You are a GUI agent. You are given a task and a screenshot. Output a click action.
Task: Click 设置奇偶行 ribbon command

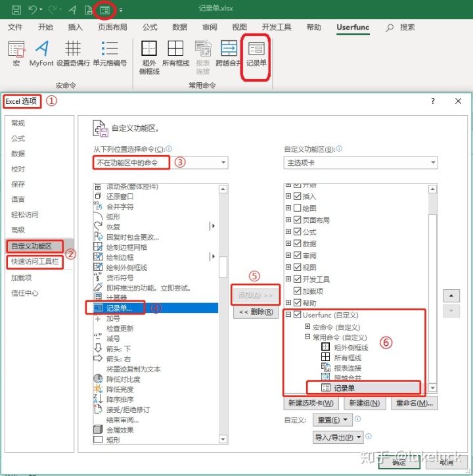[73, 53]
